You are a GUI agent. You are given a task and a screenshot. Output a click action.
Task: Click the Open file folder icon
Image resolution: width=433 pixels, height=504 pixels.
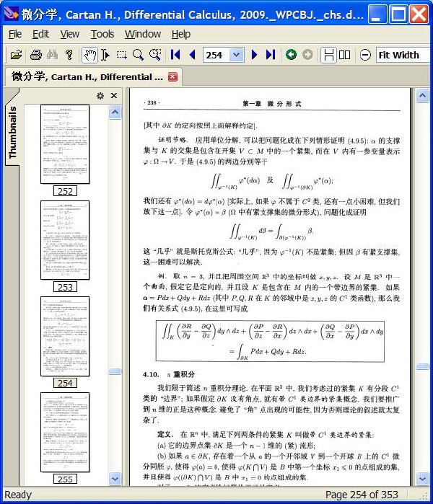(x=16, y=55)
